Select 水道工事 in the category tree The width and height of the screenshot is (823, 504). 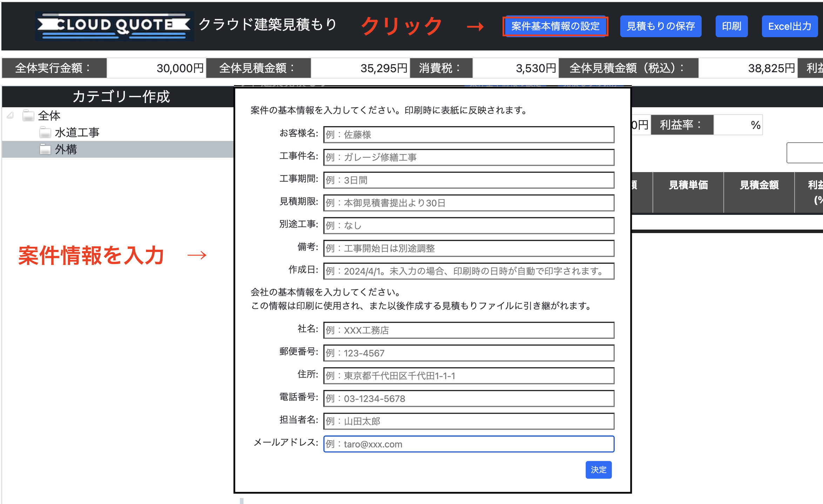click(x=77, y=132)
